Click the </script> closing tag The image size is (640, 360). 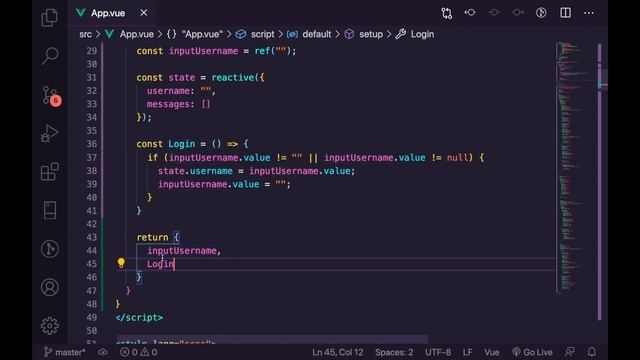[139, 317]
